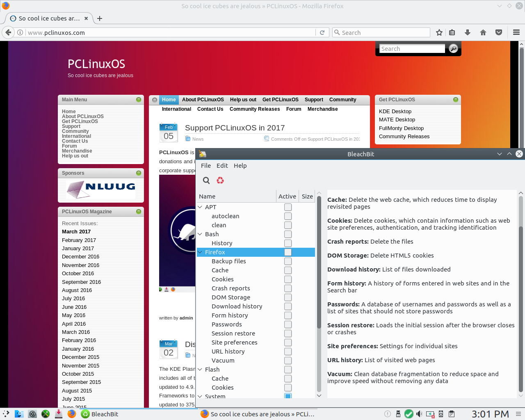Click volume speaker icon in system tray
This screenshot has width=525, height=420.
tap(419, 414)
